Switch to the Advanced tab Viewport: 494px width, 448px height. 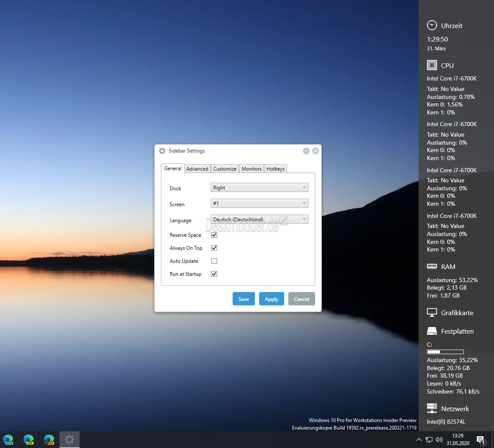(197, 168)
